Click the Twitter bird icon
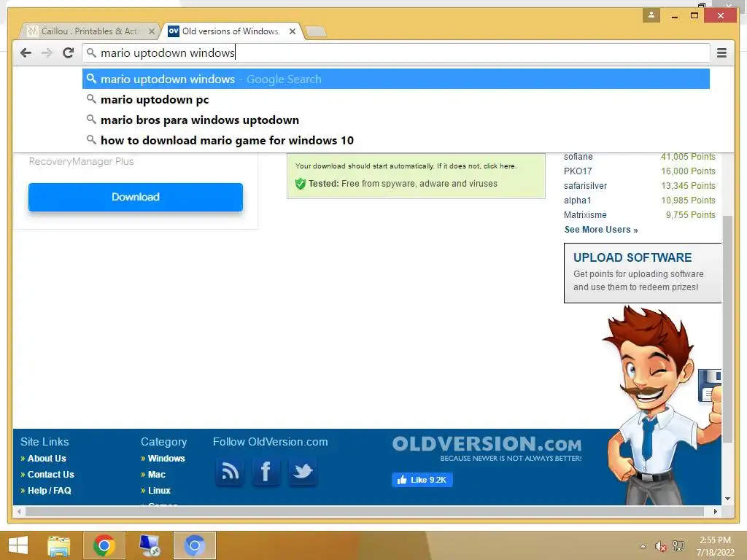Screen dimensions: 747x560 303,472
